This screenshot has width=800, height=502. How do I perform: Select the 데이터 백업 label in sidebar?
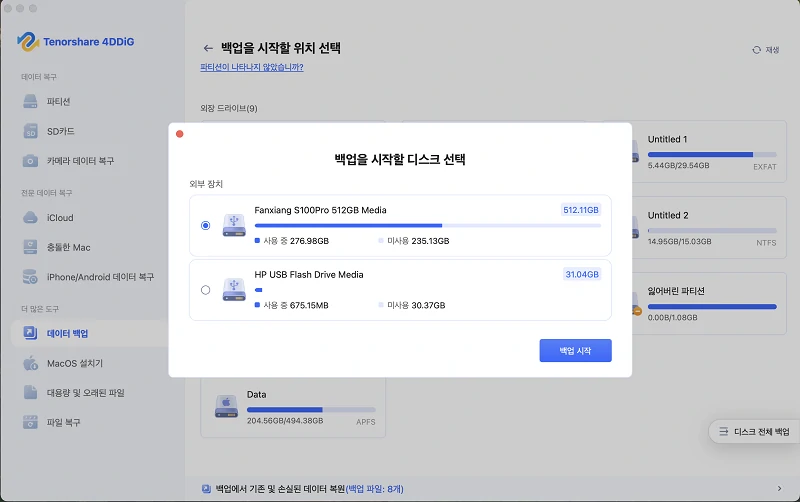(x=67, y=334)
